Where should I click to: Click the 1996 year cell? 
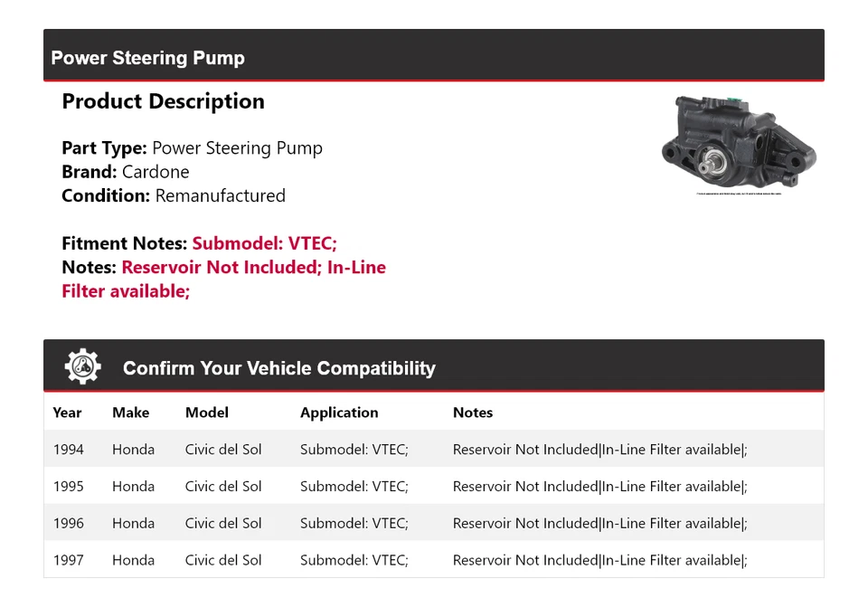68,524
